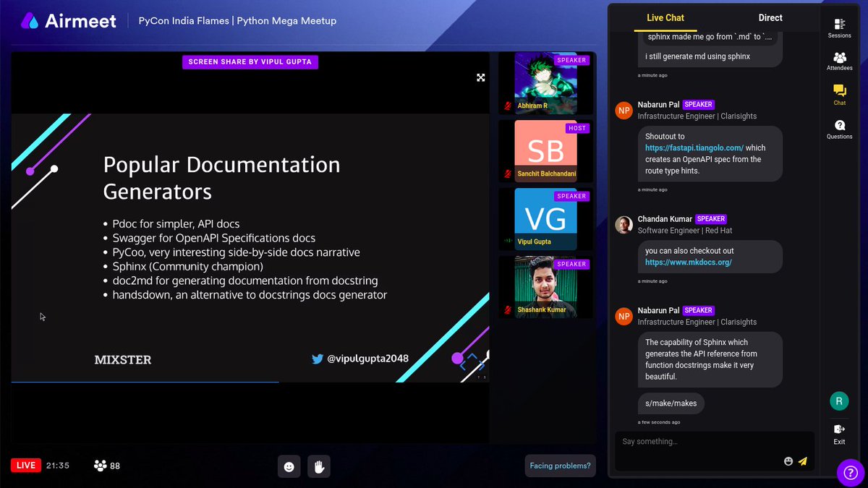Switch to the Live Chat tab
The width and height of the screenshot is (868, 488).
pos(665,18)
